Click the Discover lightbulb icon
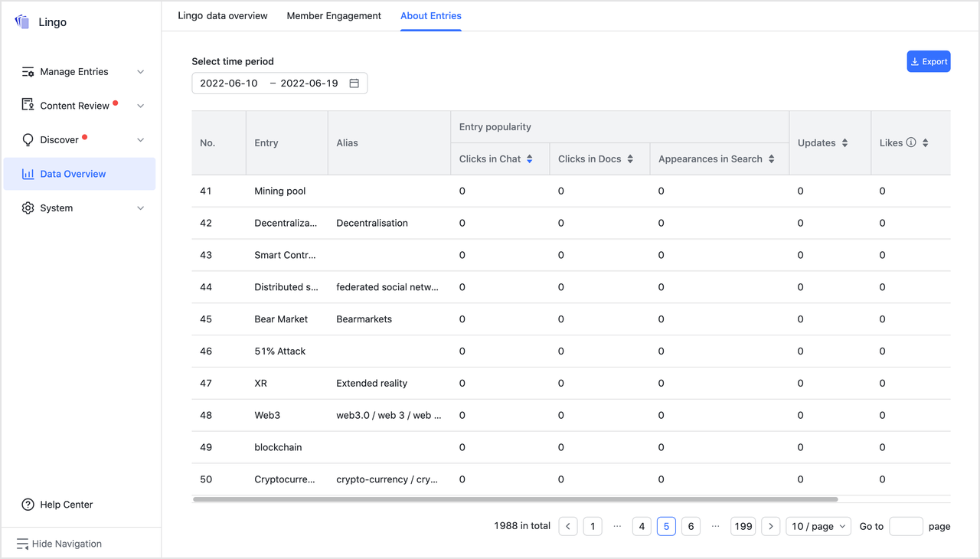Image resolution: width=980 pixels, height=559 pixels. 28,140
